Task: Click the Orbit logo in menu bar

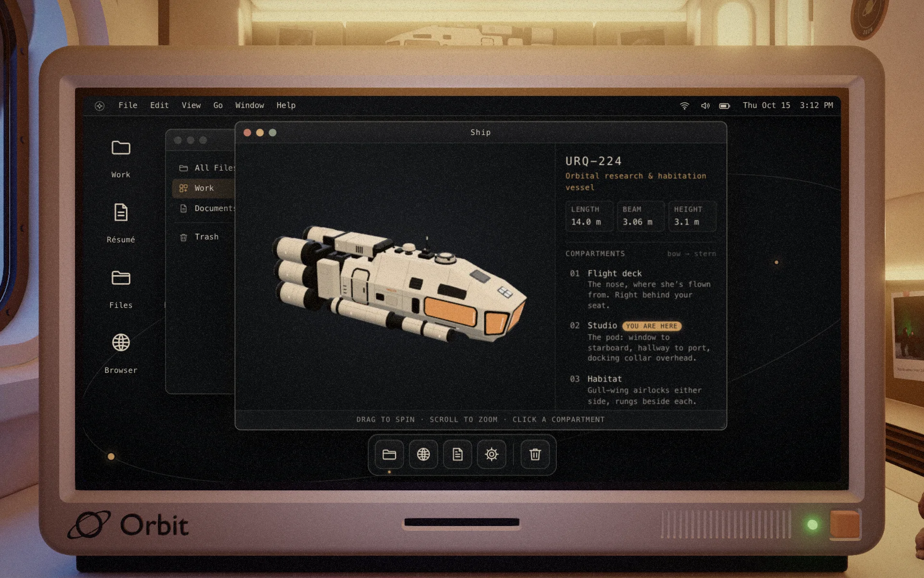Action: (x=100, y=106)
